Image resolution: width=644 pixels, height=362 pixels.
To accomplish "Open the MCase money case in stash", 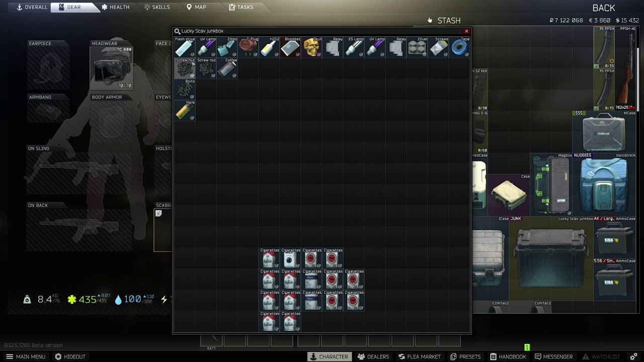I will [604, 131].
